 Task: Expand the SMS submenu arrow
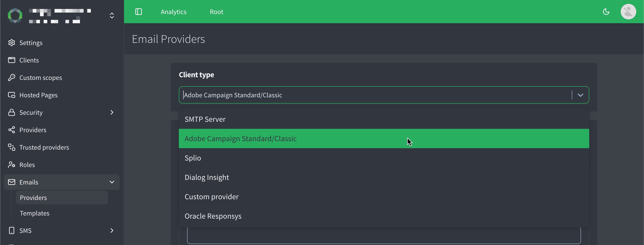(112, 230)
